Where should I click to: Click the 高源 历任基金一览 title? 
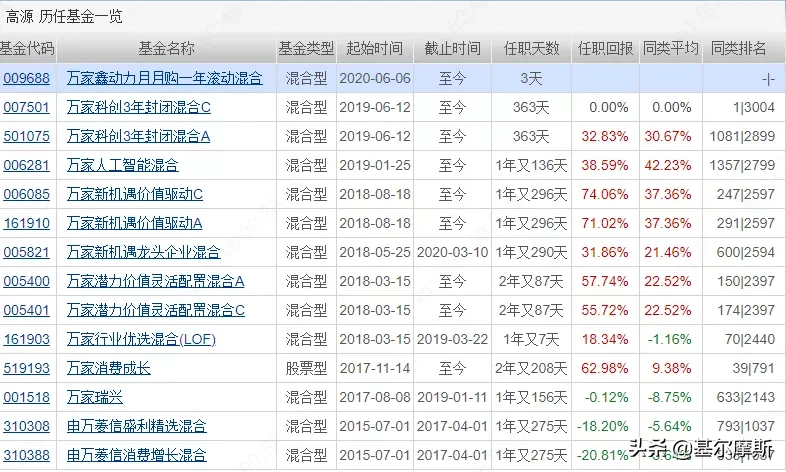[x=64, y=17]
